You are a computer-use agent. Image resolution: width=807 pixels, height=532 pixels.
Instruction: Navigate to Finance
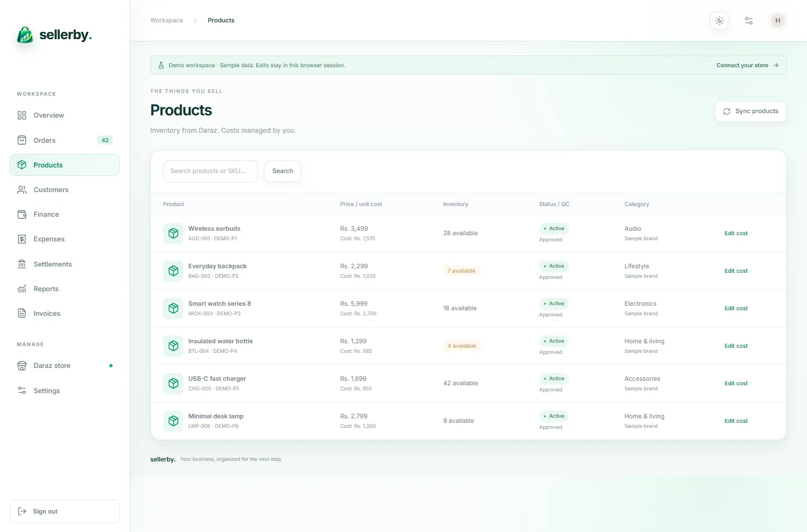point(64,214)
